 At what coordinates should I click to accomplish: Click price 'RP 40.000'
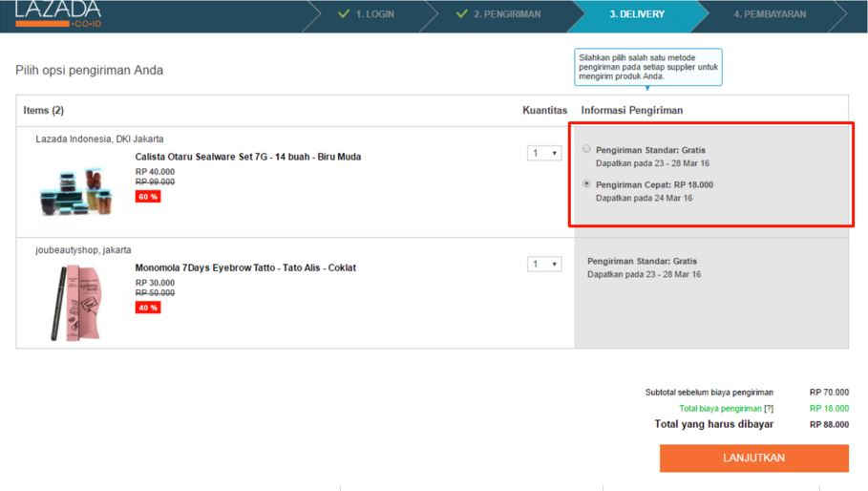coord(155,172)
